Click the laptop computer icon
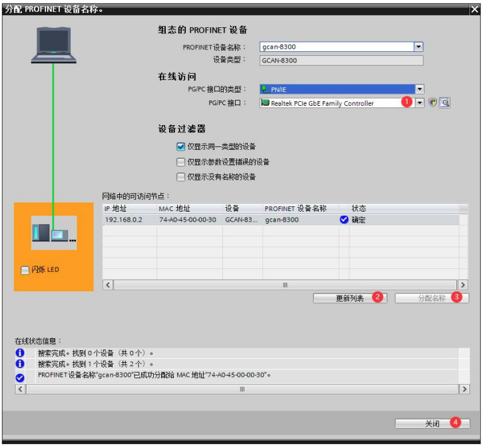 54,45
